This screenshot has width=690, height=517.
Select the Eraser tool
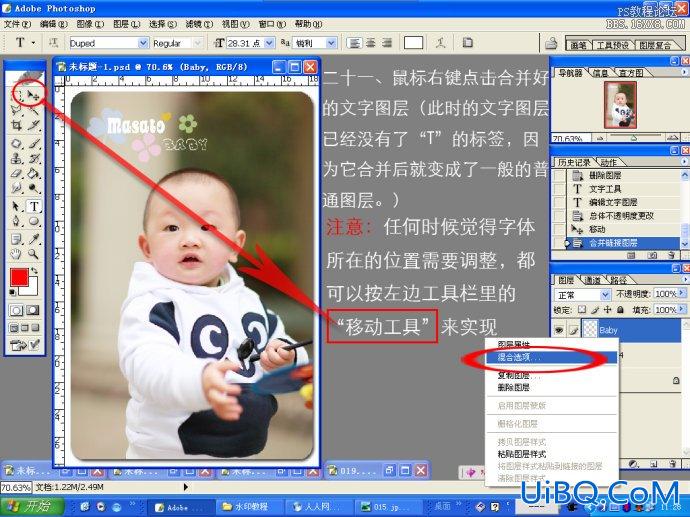(x=17, y=173)
